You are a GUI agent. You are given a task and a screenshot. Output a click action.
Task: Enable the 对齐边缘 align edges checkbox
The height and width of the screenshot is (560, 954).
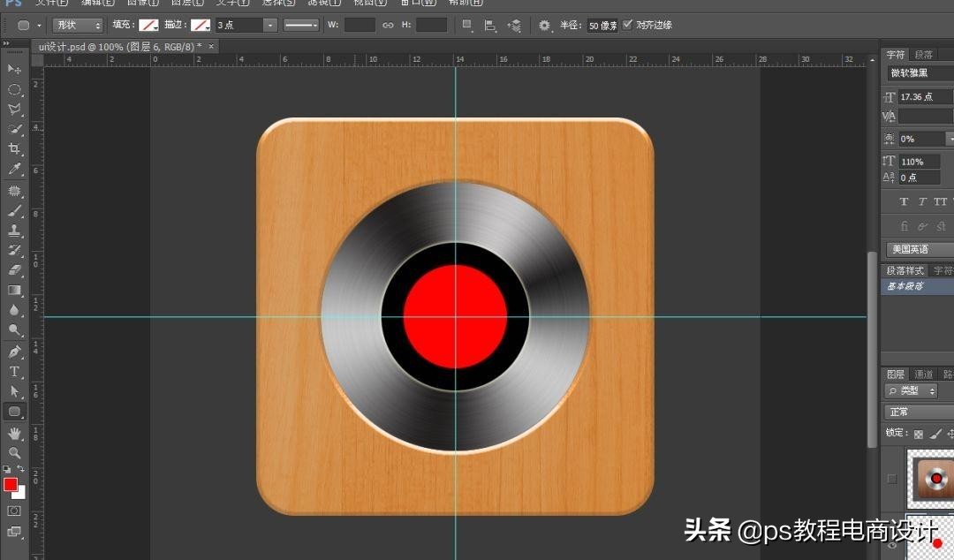click(x=628, y=25)
